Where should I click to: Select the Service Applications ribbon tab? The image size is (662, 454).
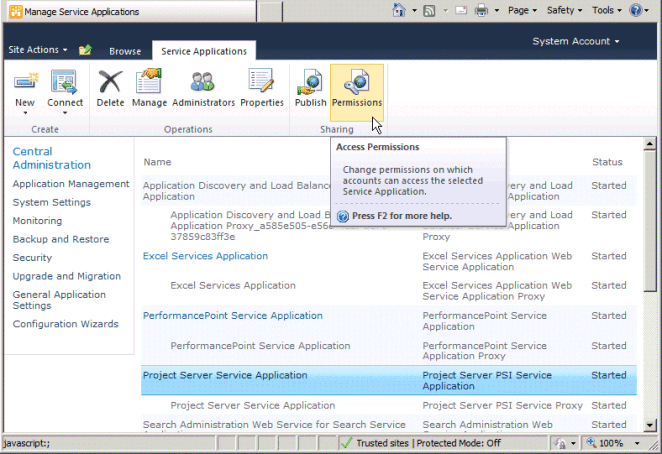click(x=204, y=51)
